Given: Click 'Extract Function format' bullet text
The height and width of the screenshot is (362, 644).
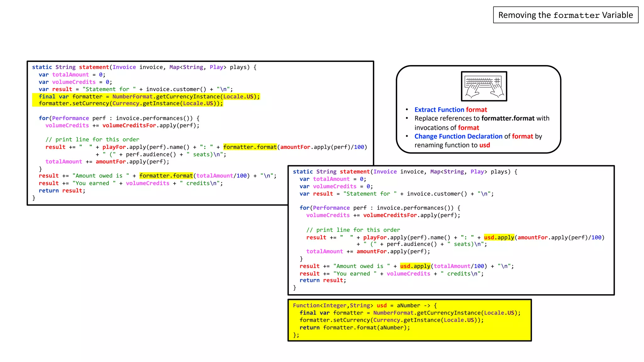Looking at the screenshot, I should (x=451, y=110).
